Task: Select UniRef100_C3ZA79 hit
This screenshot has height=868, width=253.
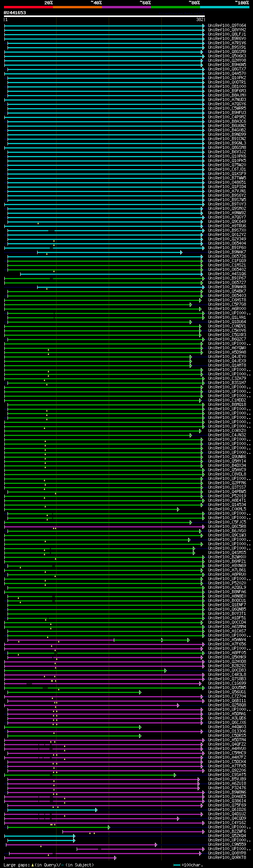Action: (227, 379)
